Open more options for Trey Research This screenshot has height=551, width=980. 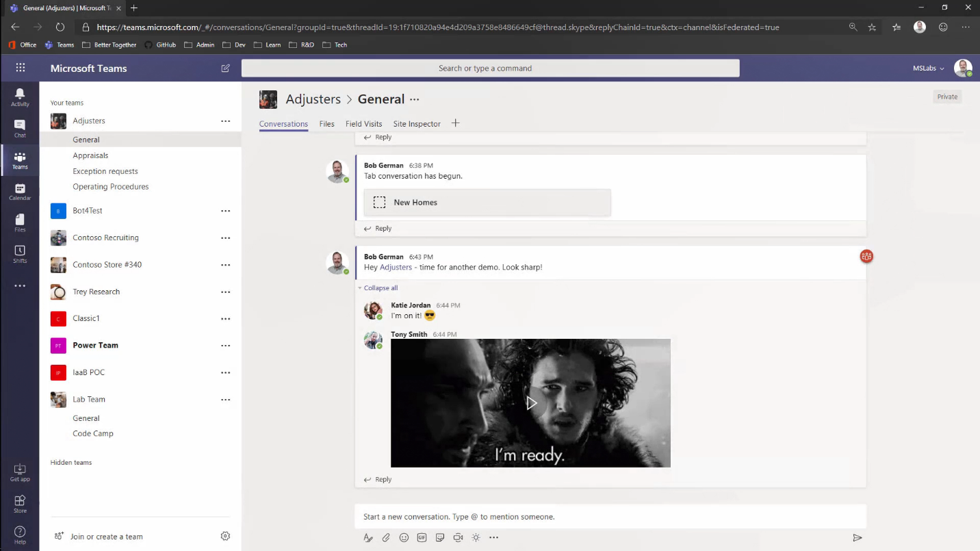point(225,292)
